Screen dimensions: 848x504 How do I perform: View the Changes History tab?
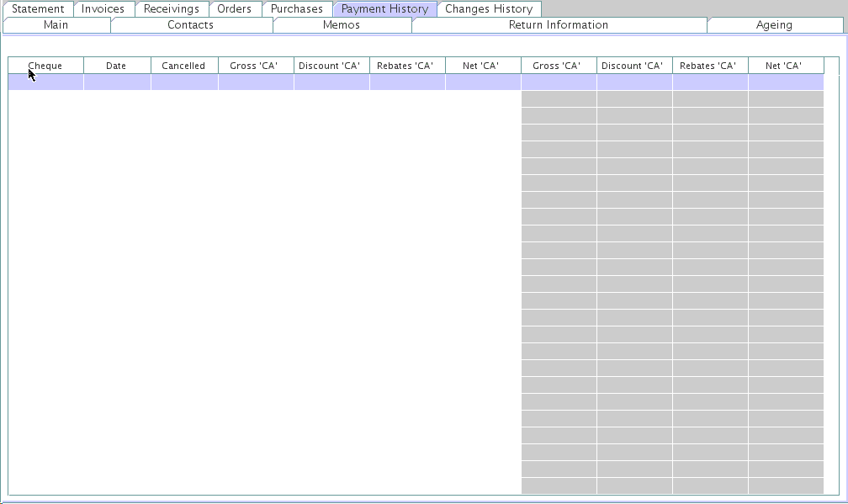pos(489,8)
